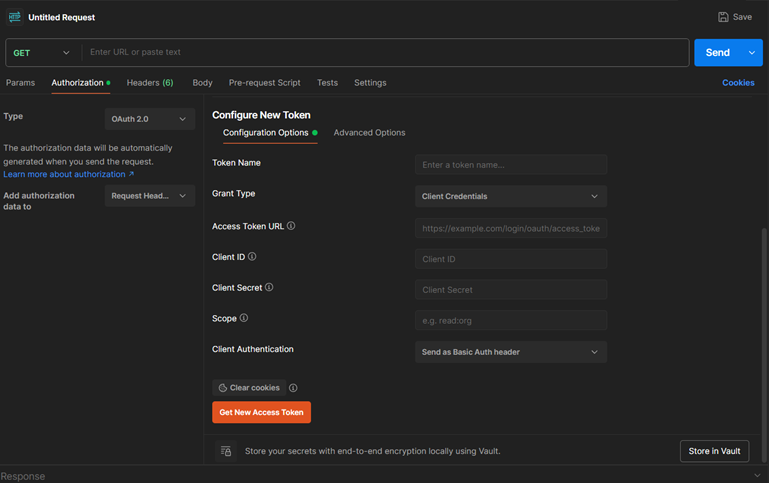The image size is (769, 483).
Task: Expand the Response panel chevron
Action: 757,476
